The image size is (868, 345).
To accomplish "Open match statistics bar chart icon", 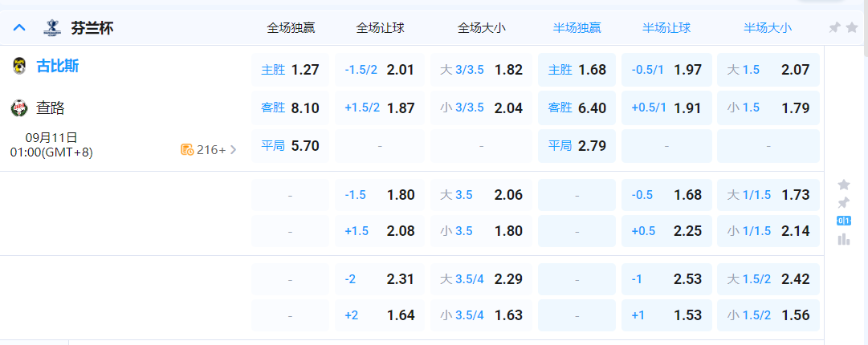I will (843, 239).
